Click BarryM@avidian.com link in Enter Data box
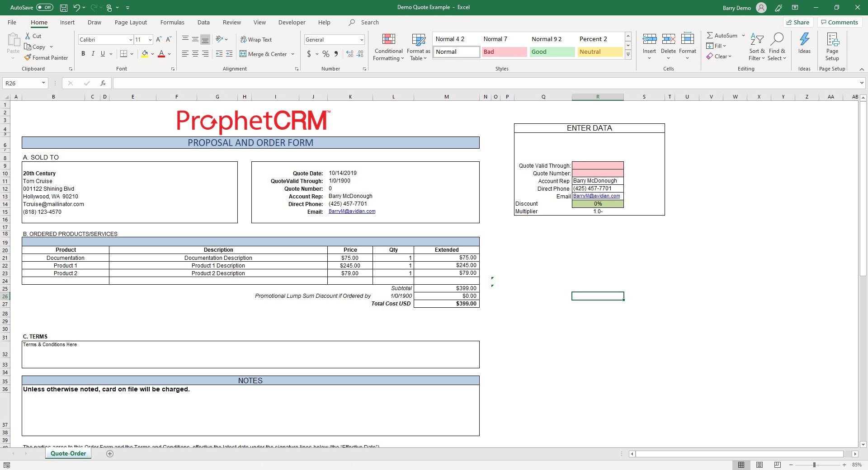This screenshot has width=868, height=470. (596, 196)
